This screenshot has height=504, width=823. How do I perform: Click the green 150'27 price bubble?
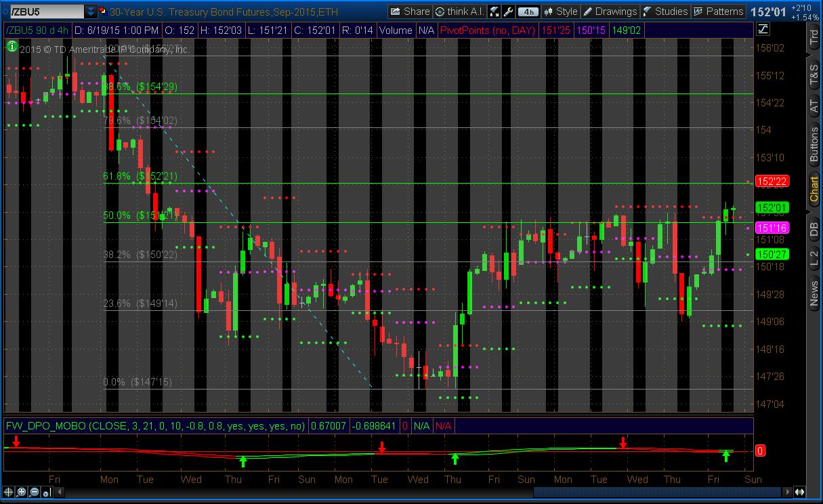click(x=771, y=254)
